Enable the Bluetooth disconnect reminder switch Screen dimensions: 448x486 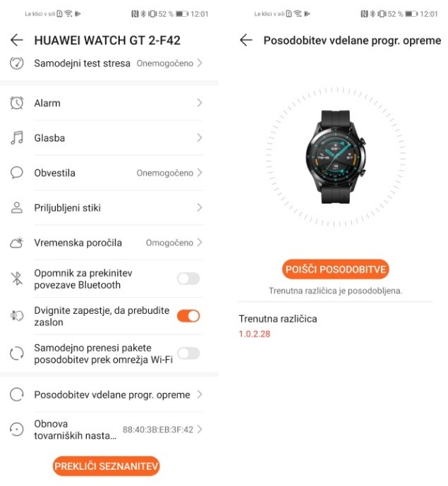[188, 279]
